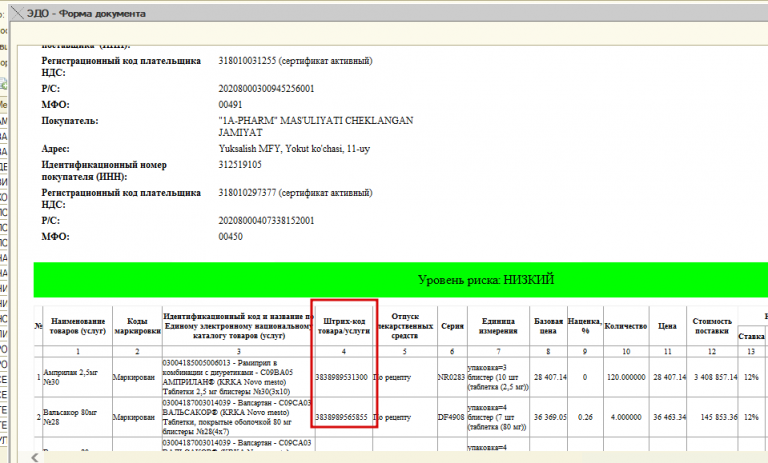
Task: Click column header Единица измерения
Action: tap(498, 326)
